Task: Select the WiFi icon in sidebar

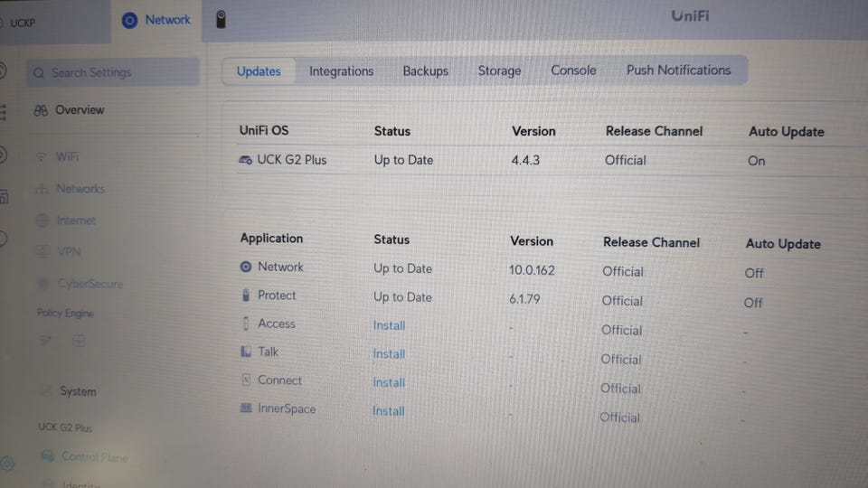Action: point(41,156)
